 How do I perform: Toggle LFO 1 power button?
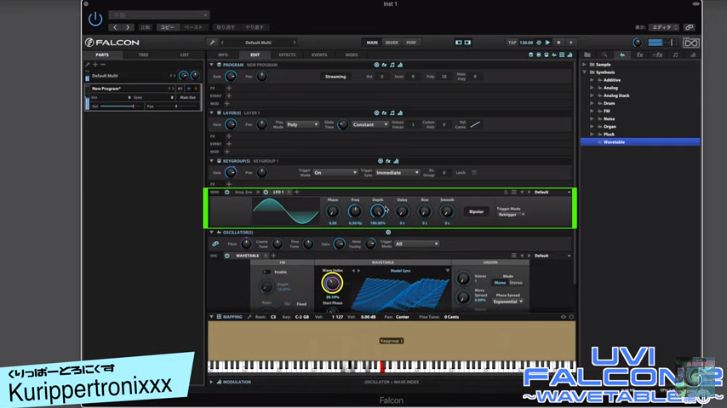(x=266, y=192)
